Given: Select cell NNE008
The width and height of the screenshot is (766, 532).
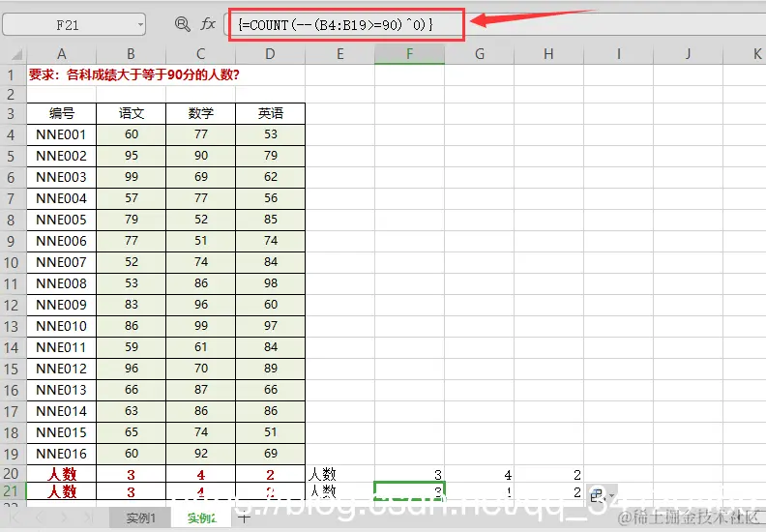Looking at the screenshot, I should (x=62, y=283).
